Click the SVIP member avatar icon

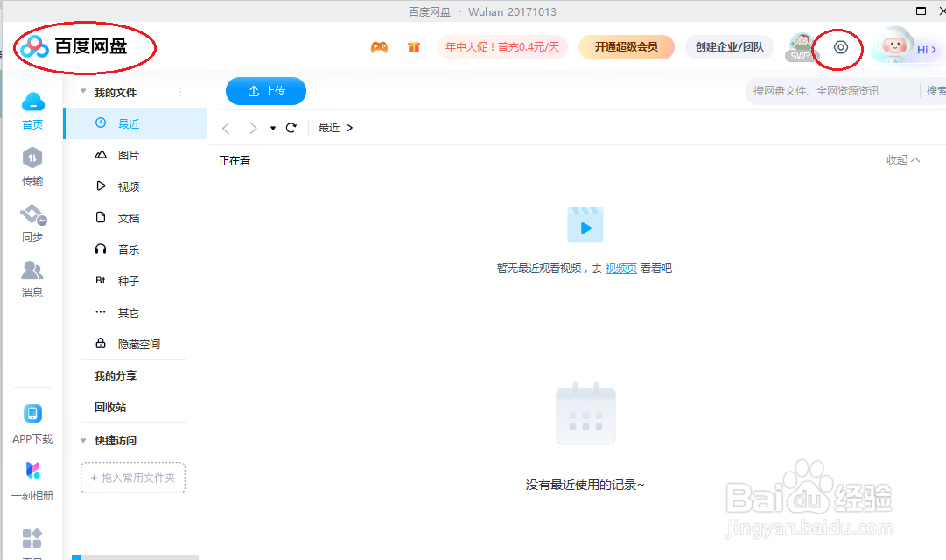[801, 47]
